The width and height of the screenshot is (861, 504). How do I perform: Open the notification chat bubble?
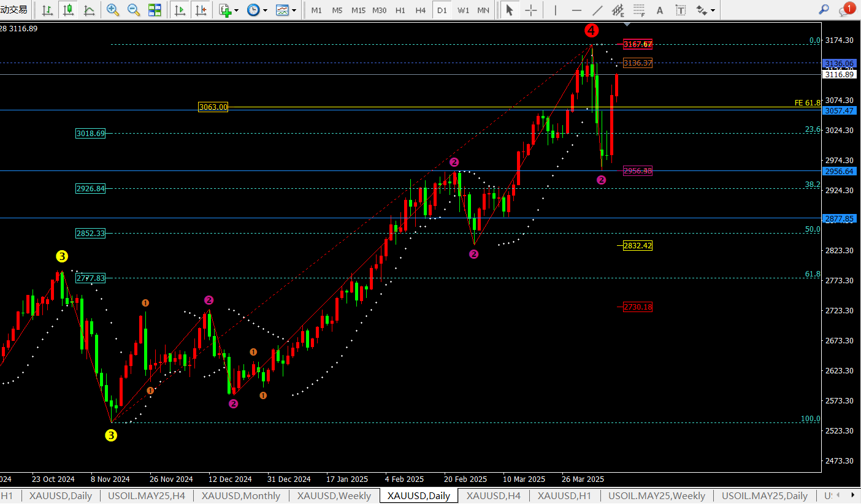click(x=846, y=10)
